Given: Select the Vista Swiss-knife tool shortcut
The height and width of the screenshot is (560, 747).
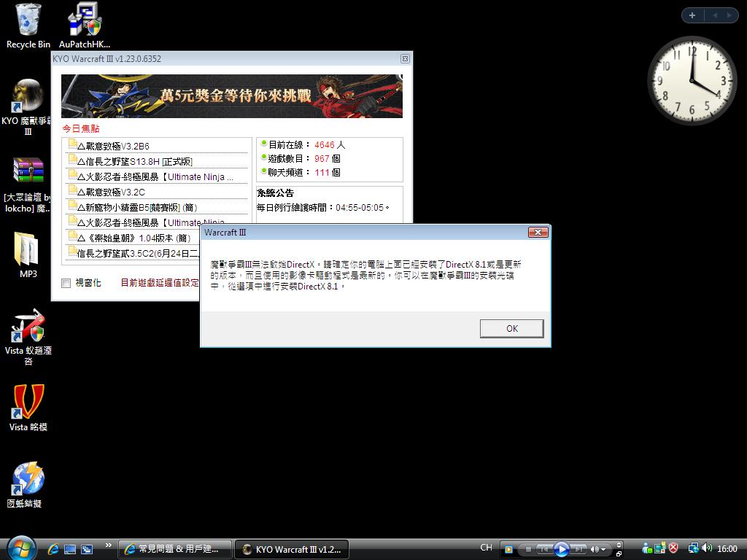Looking at the screenshot, I should coord(28,337).
